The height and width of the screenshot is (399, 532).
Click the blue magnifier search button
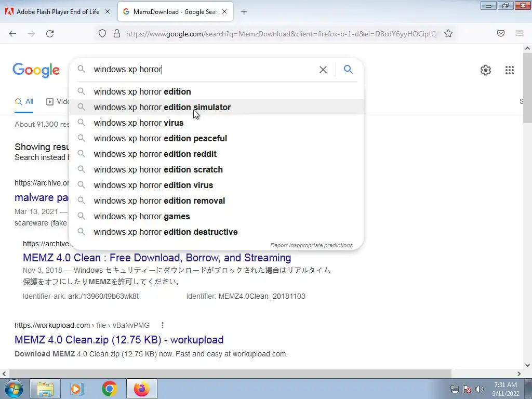pyautogui.click(x=348, y=70)
